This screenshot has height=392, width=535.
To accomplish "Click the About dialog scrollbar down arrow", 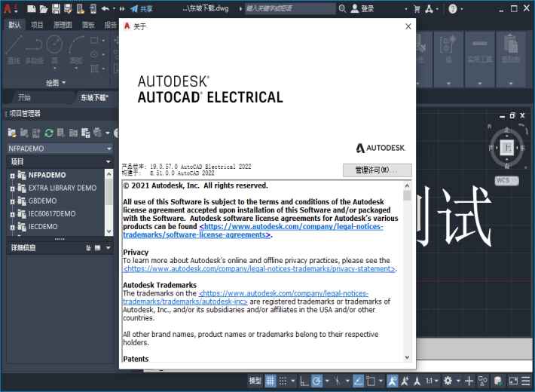I will 407,357.
